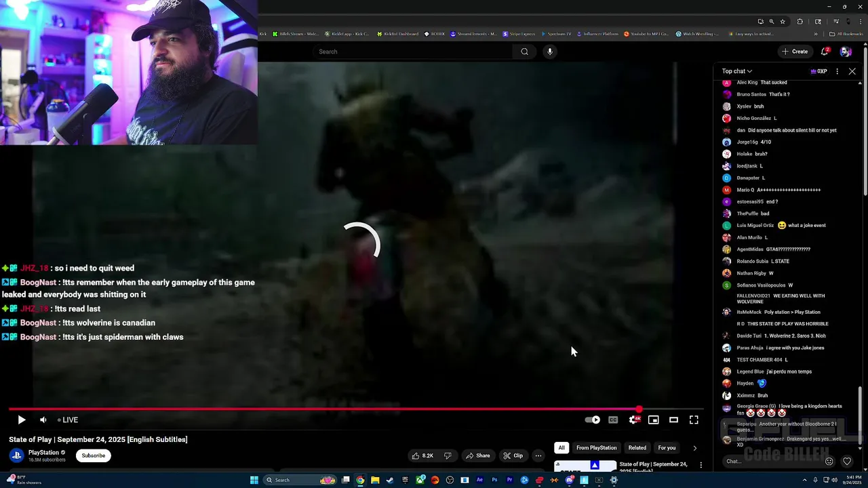This screenshot has height=488, width=868.
Task: Open All Bookmarks folder
Action: click(846, 34)
